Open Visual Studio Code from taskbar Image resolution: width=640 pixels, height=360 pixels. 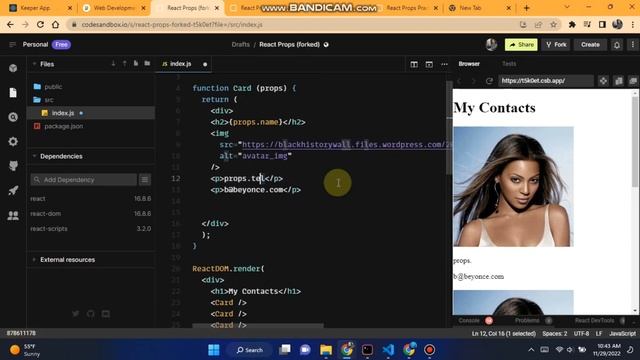(x=388, y=350)
